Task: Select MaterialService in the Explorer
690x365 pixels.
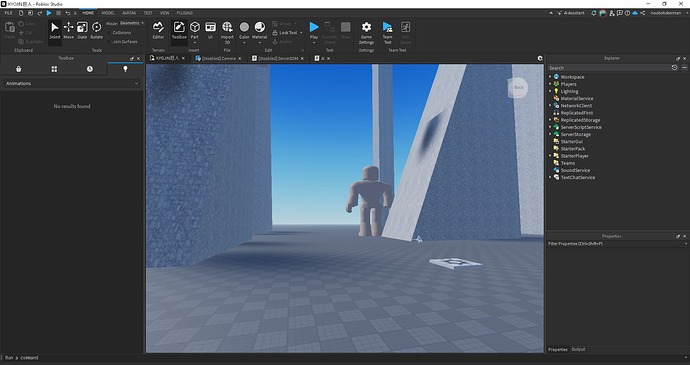Action: [576, 98]
